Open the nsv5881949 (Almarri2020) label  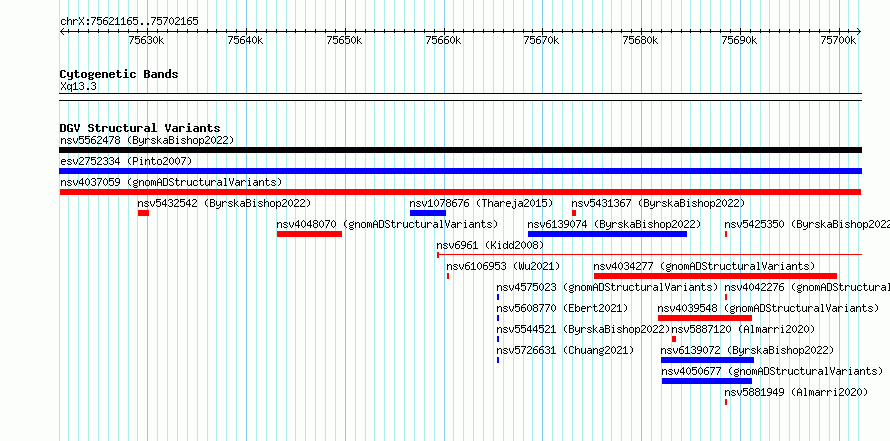(x=796, y=392)
